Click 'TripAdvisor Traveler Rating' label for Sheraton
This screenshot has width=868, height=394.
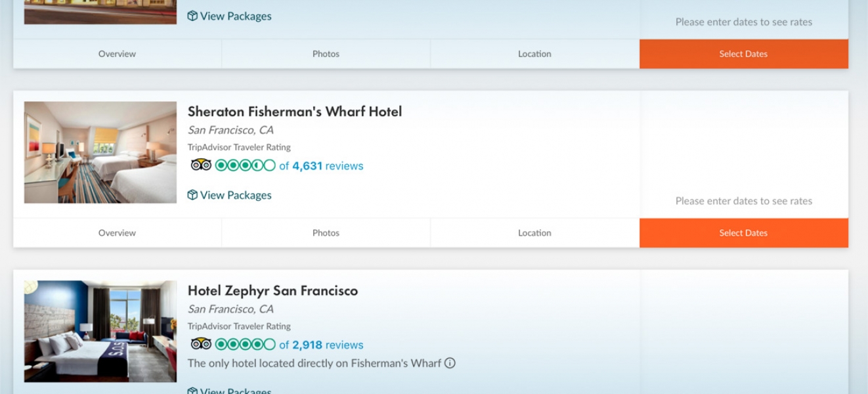239,147
